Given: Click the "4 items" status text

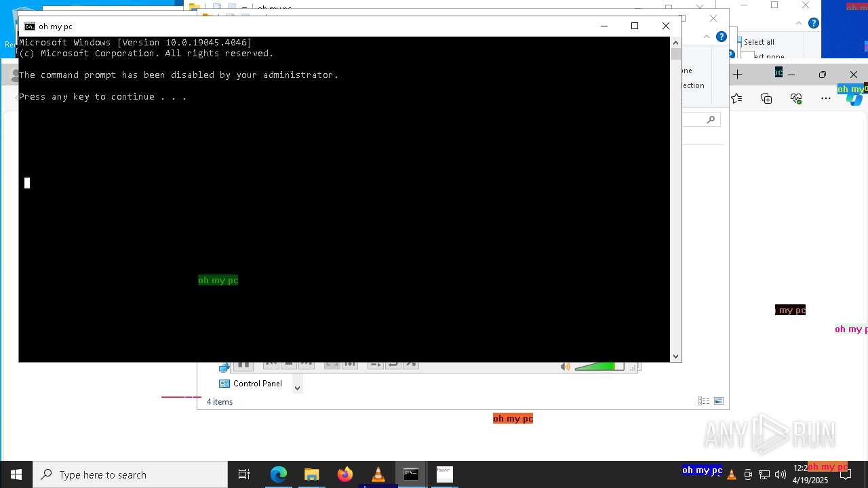Looking at the screenshot, I should point(220,402).
